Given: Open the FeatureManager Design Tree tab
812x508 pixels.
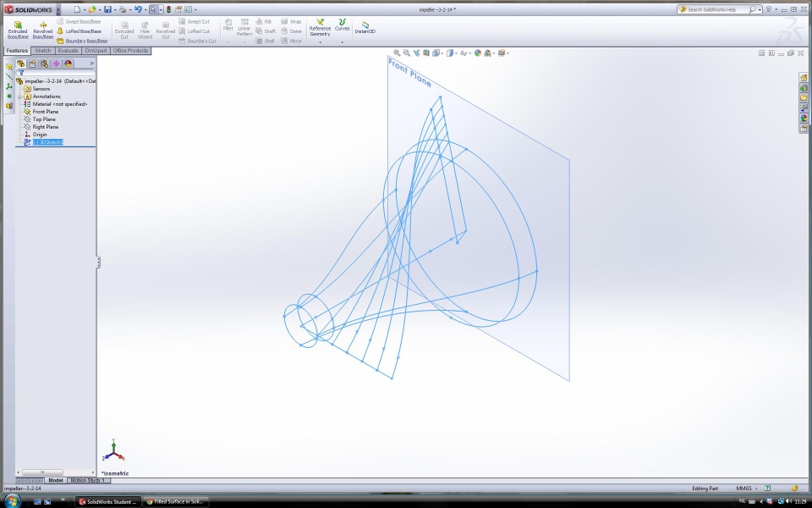Looking at the screenshot, I should (20, 63).
